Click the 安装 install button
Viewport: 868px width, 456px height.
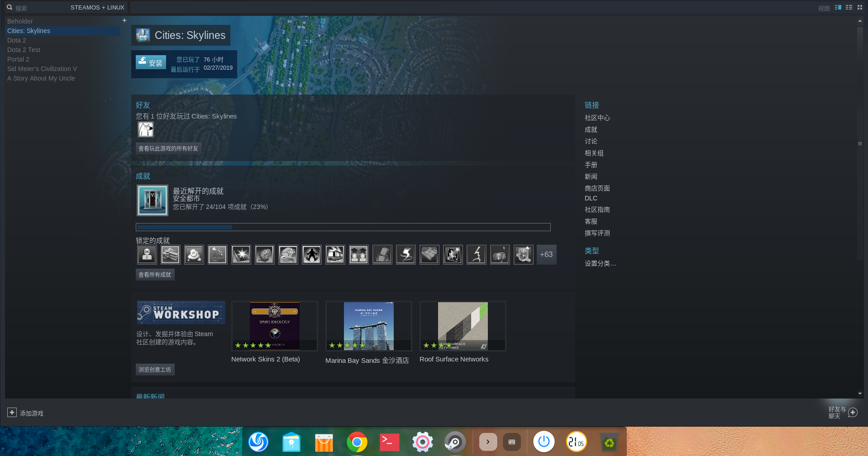coord(151,62)
